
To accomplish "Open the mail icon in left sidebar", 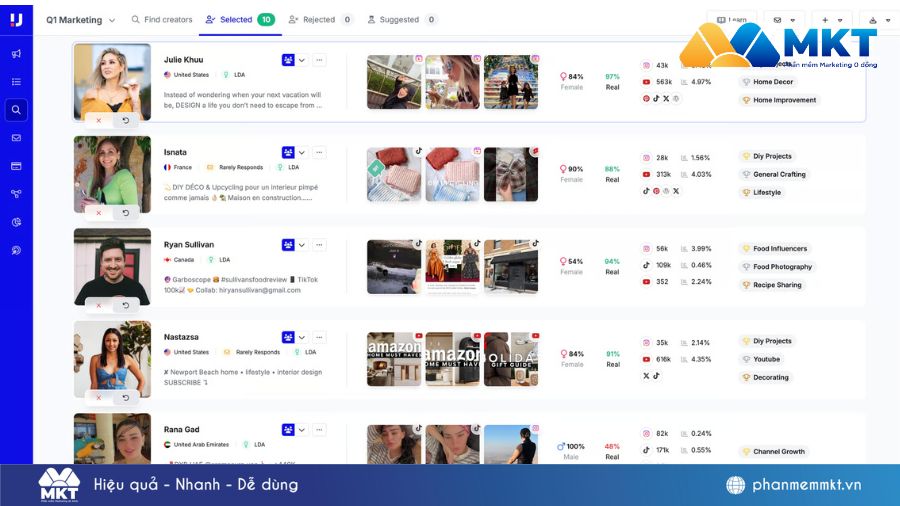I will pos(16,138).
